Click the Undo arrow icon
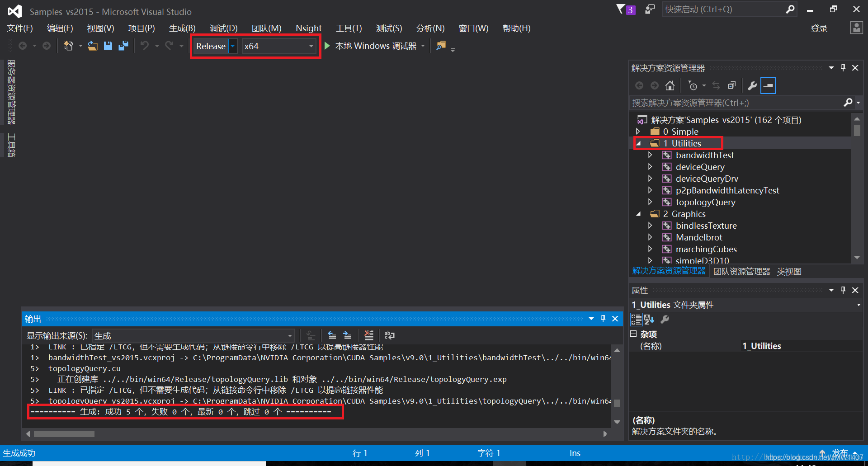868x466 pixels. click(145, 46)
